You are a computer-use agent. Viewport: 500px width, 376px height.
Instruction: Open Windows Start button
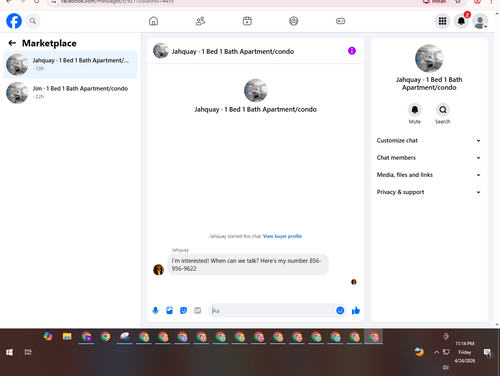pyautogui.click(x=9, y=352)
